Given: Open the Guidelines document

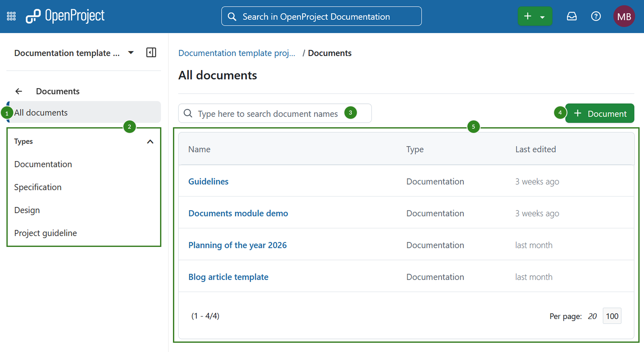Looking at the screenshot, I should point(208,181).
